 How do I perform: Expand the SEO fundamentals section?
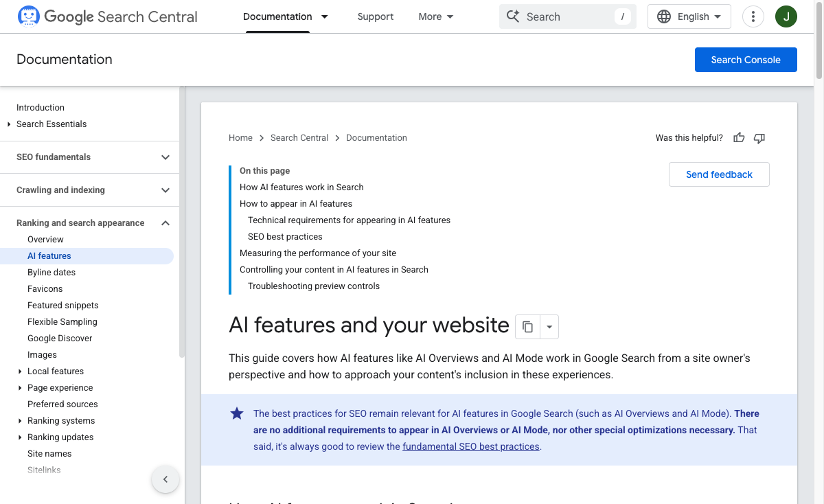(165, 157)
